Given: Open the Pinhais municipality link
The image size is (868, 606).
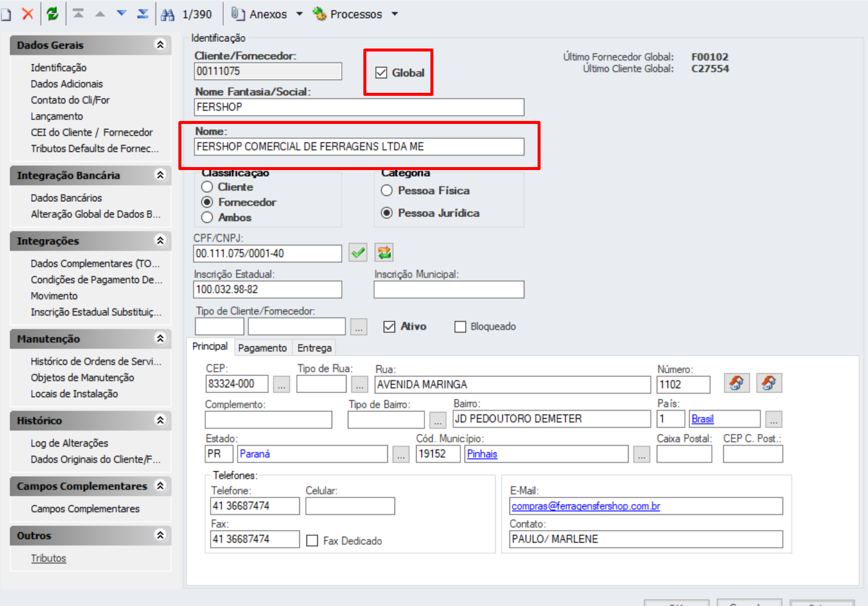Looking at the screenshot, I should [x=482, y=454].
